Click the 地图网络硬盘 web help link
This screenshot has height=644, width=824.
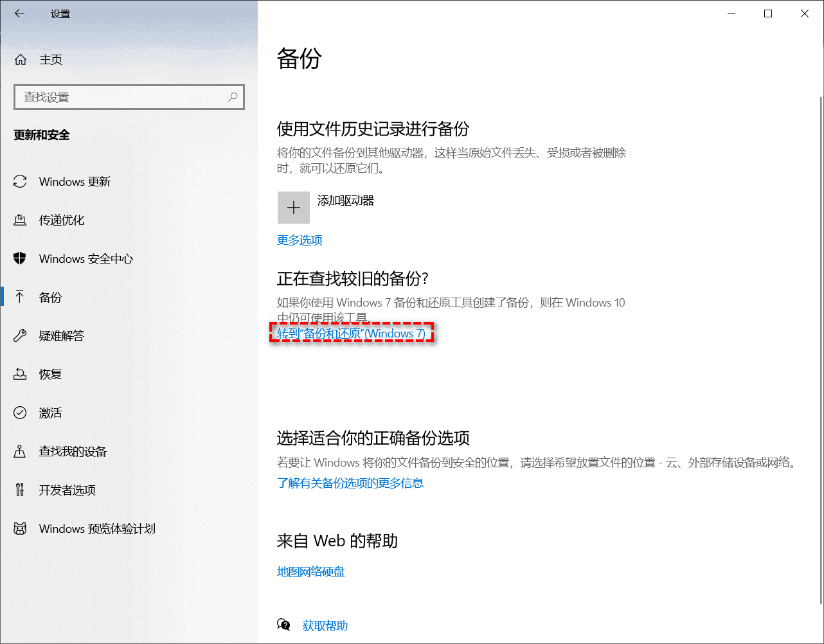[x=311, y=572]
